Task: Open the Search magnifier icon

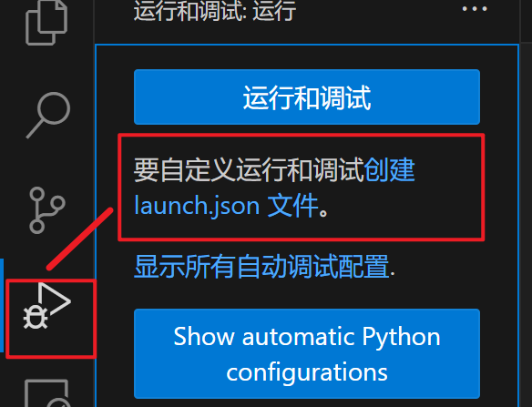Action: tap(48, 115)
